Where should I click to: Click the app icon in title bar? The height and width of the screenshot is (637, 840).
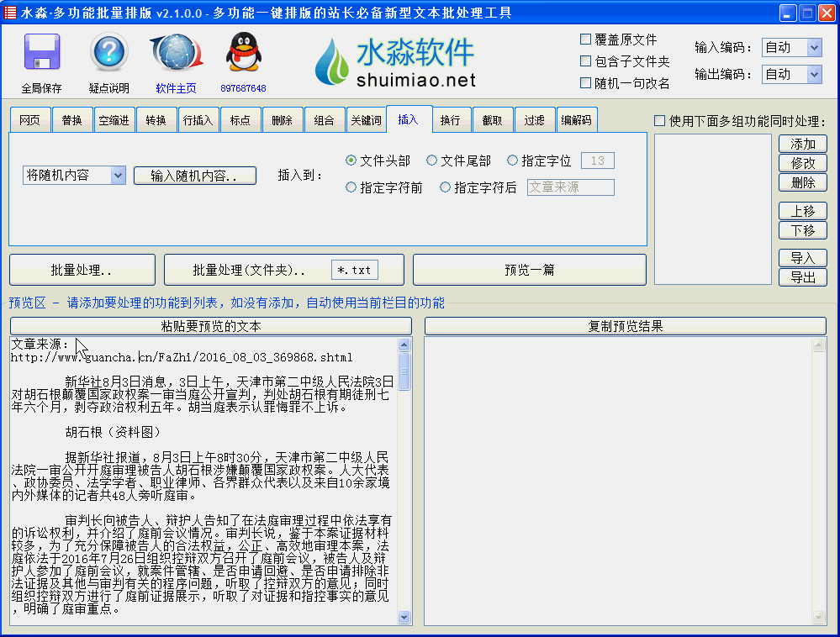pos(10,13)
